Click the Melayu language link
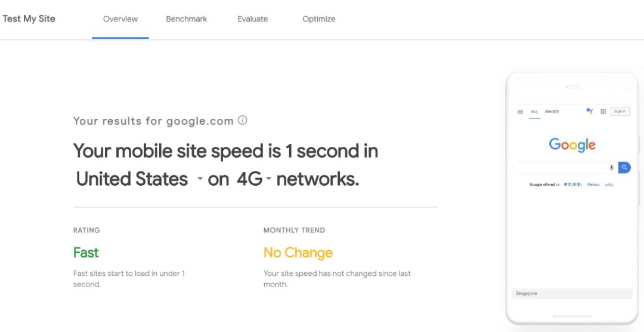This screenshot has height=332, width=644. (593, 185)
